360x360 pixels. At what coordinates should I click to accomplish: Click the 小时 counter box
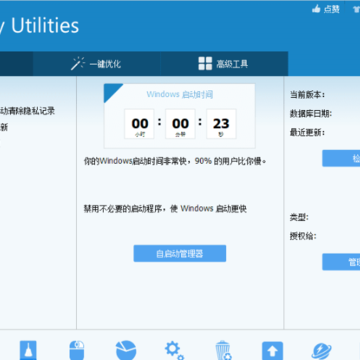(x=139, y=124)
